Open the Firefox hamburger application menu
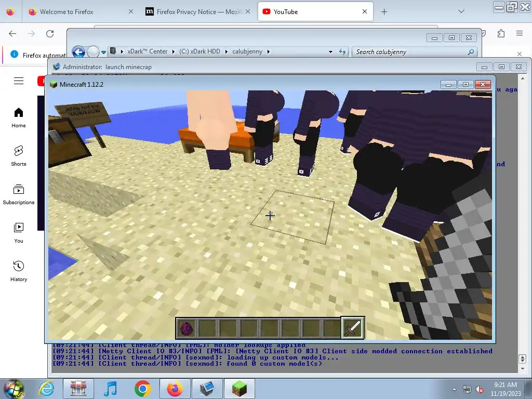532x399 pixels. [520, 33]
